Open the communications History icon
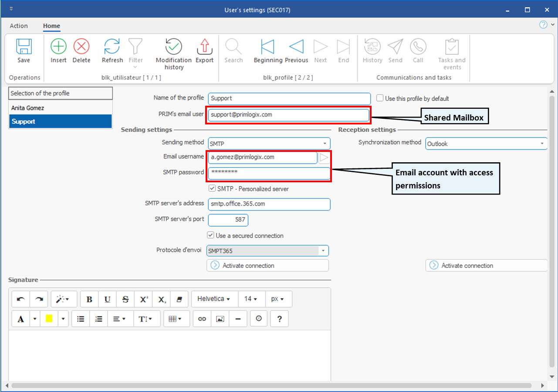 pos(372,47)
